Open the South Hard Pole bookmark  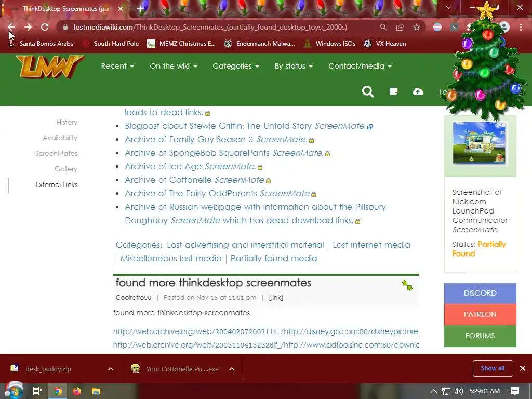(111, 44)
